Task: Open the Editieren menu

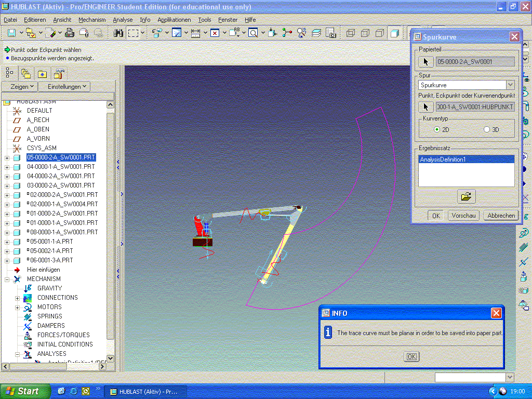Action: (35, 20)
